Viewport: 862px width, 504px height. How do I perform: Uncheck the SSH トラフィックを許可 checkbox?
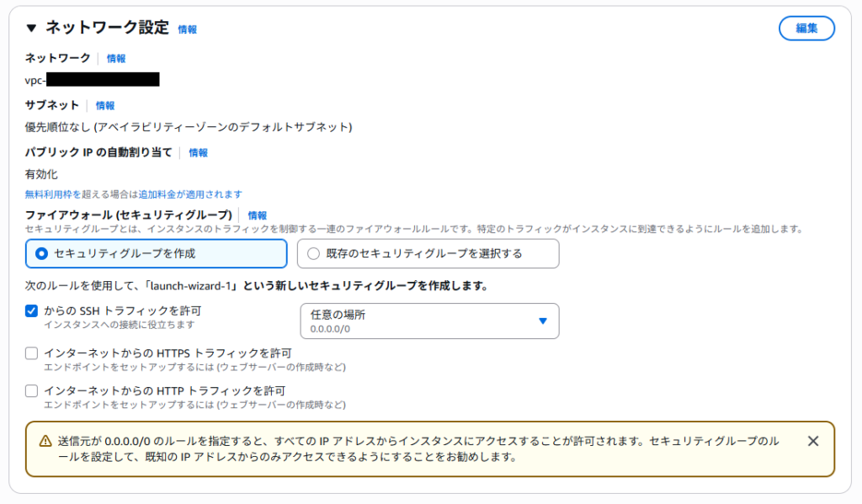(x=32, y=311)
